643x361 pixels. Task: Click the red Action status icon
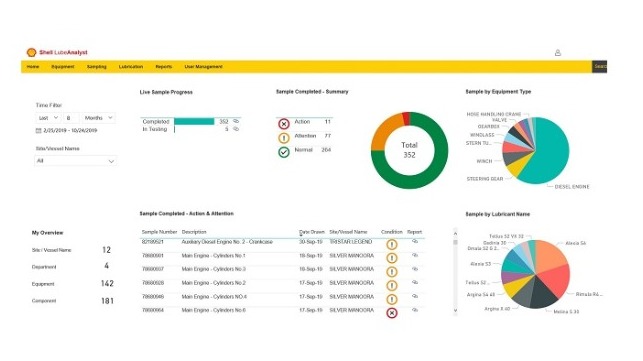point(284,123)
